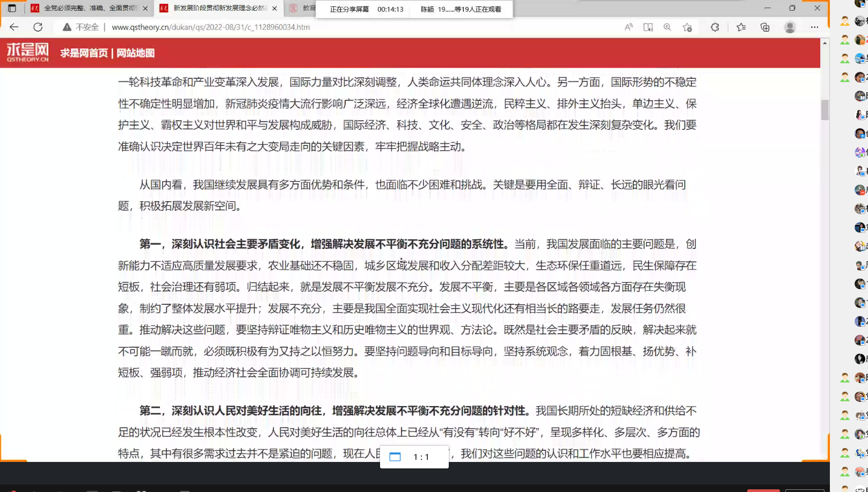
Task: Close the active 新发展阶段 tab
Action: click(274, 8)
